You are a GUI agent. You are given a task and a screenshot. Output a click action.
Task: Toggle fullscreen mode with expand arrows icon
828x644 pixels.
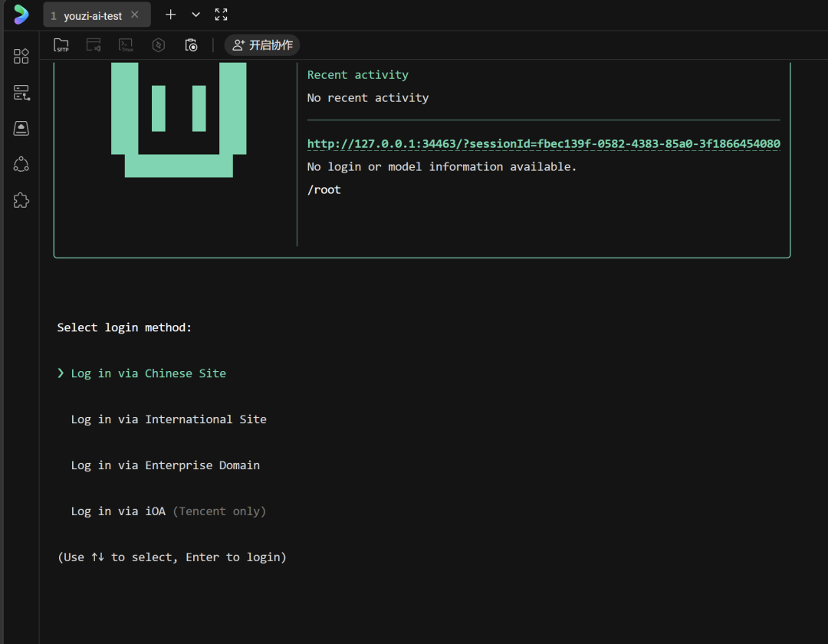coord(222,15)
